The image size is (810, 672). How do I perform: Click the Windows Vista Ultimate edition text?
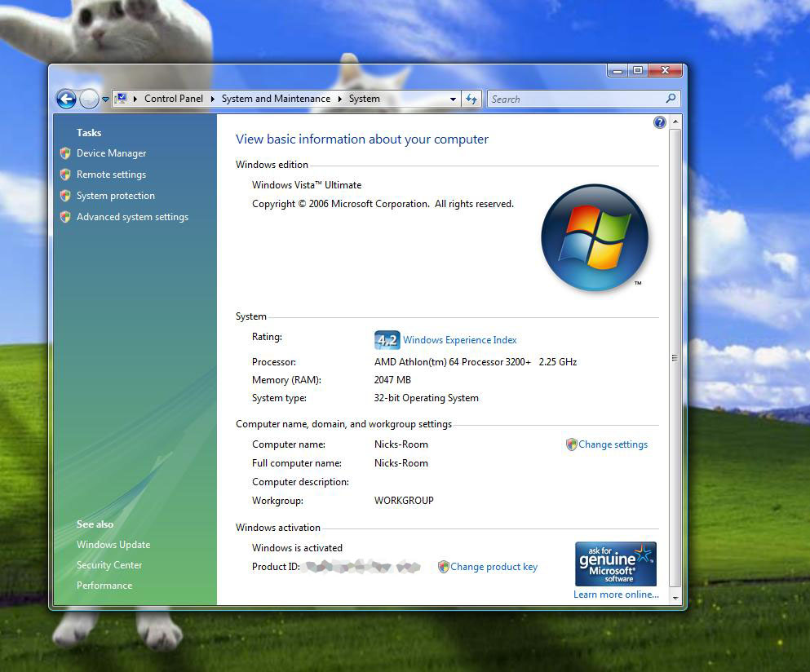307,185
